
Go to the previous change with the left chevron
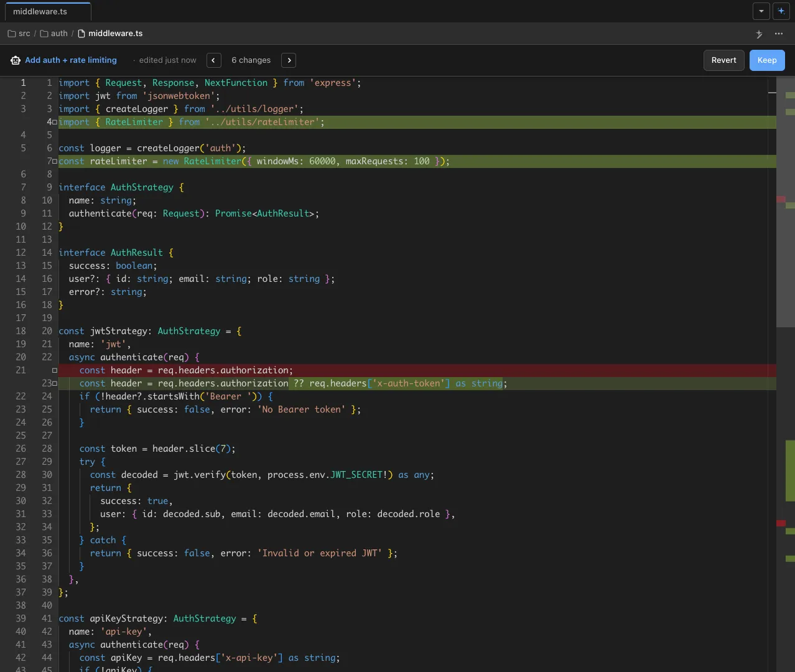pyautogui.click(x=213, y=60)
